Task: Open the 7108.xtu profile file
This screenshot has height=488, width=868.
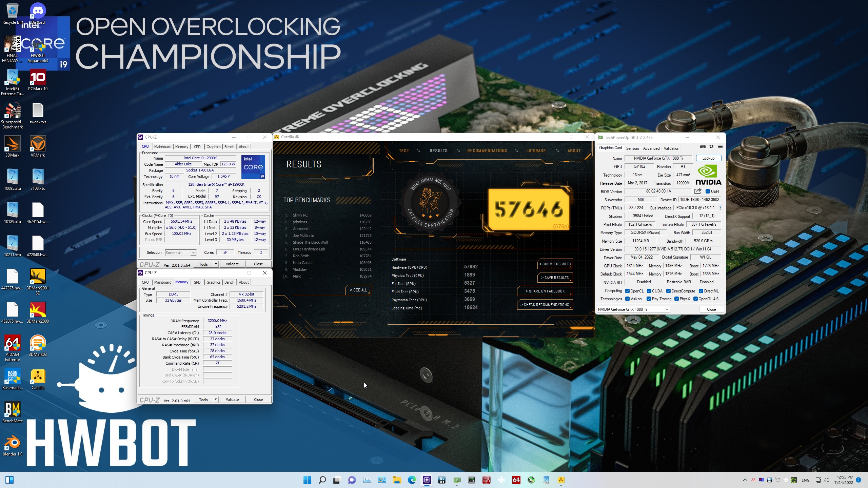Action: pyautogui.click(x=38, y=180)
